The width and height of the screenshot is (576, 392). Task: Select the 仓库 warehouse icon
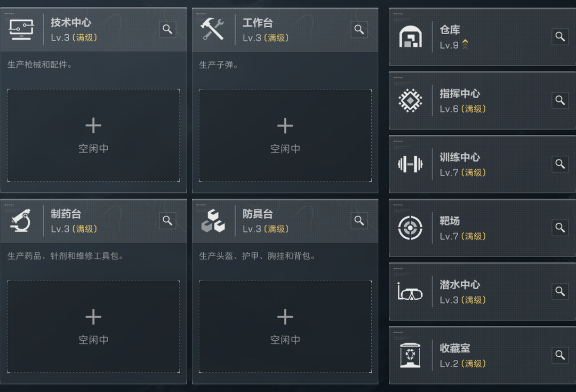click(410, 37)
